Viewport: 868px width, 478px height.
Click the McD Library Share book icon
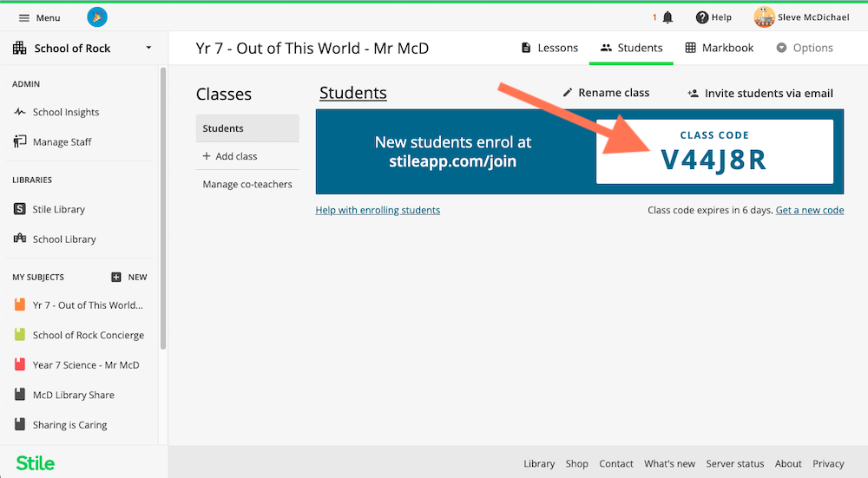tap(20, 394)
